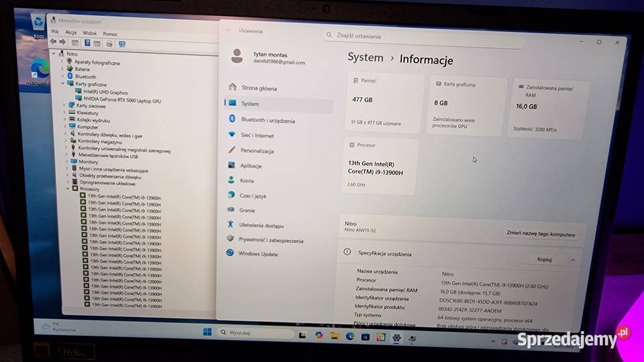Open the Kosz recycle bin desktop icon
The width and height of the screenshot is (644, 362).
tap(38, 26)
